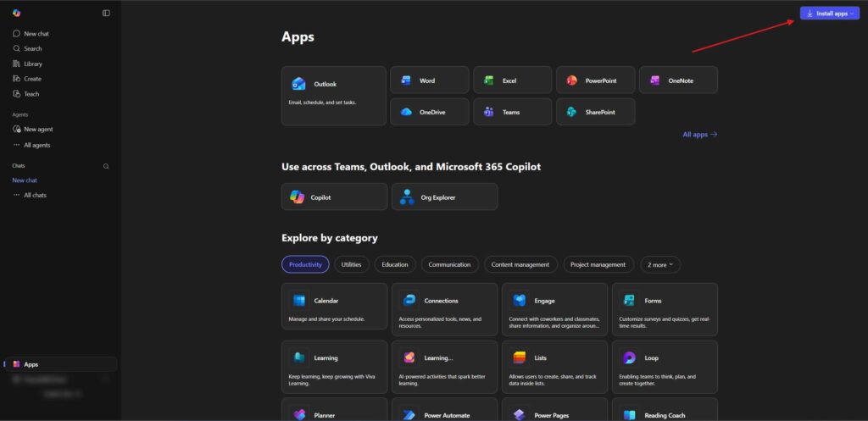The height and width of the screenshot is (421, 868).
Task: Follow the All apps link
Action: [x=699, y=134]
